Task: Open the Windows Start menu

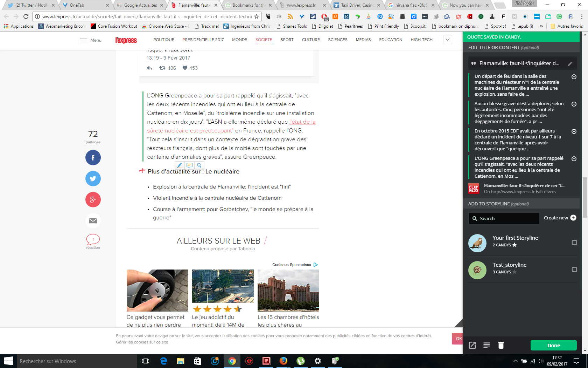Action: tap(8, 361)
